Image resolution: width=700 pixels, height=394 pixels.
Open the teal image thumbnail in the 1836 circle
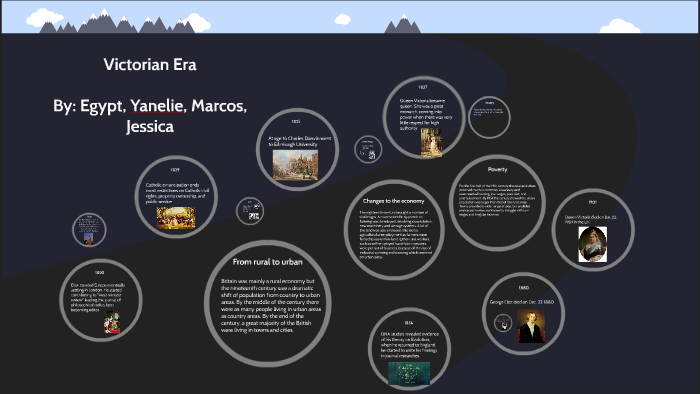[x=409, y=373]
